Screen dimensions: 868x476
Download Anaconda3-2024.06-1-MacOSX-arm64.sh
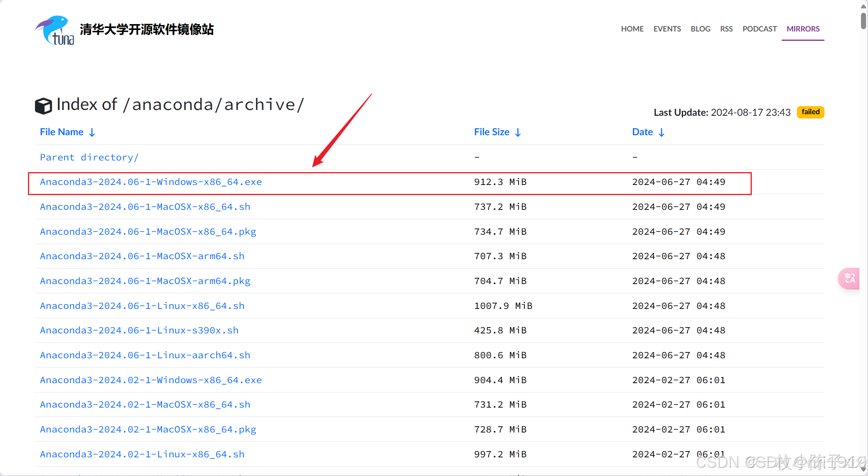[x=142, y=256]
